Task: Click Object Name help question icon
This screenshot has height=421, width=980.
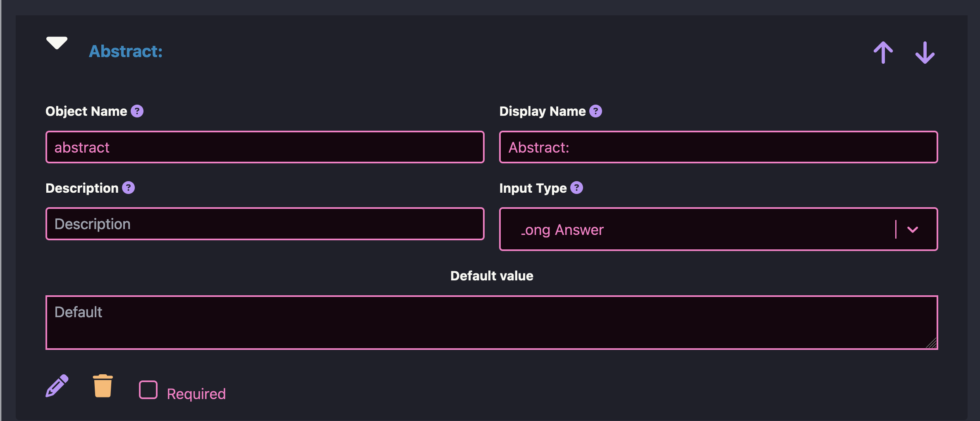Action: pyautogui.click(x=137, y=111)
